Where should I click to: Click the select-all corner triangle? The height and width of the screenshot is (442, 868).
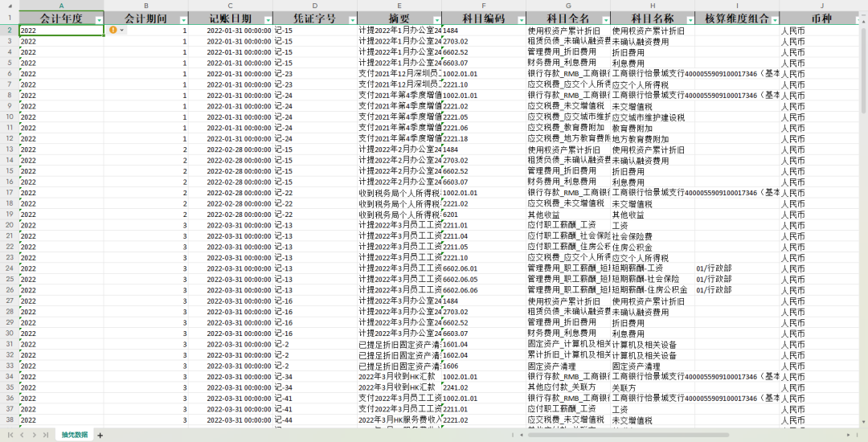click(10, 5)
